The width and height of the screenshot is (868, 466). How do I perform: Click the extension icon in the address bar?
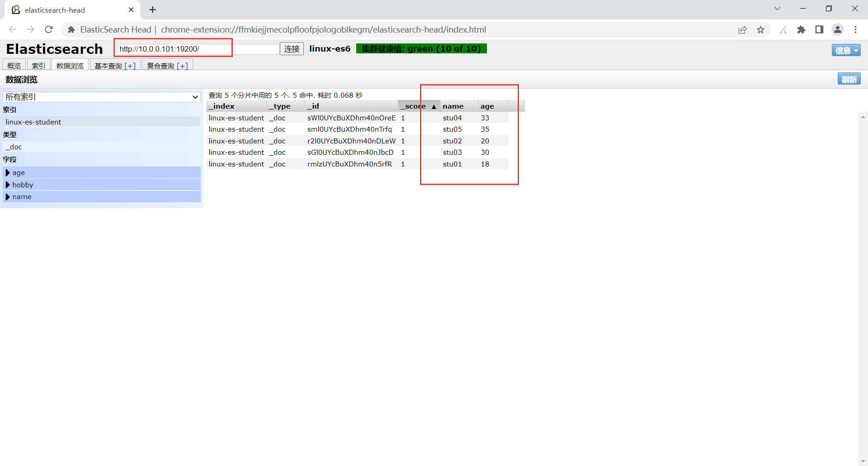71,29
